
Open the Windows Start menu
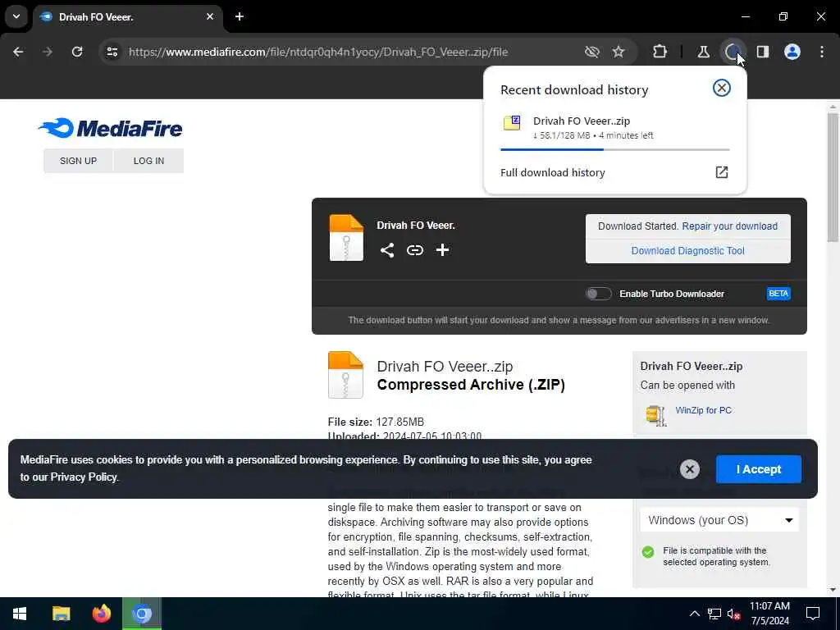(x=20, y=614)
